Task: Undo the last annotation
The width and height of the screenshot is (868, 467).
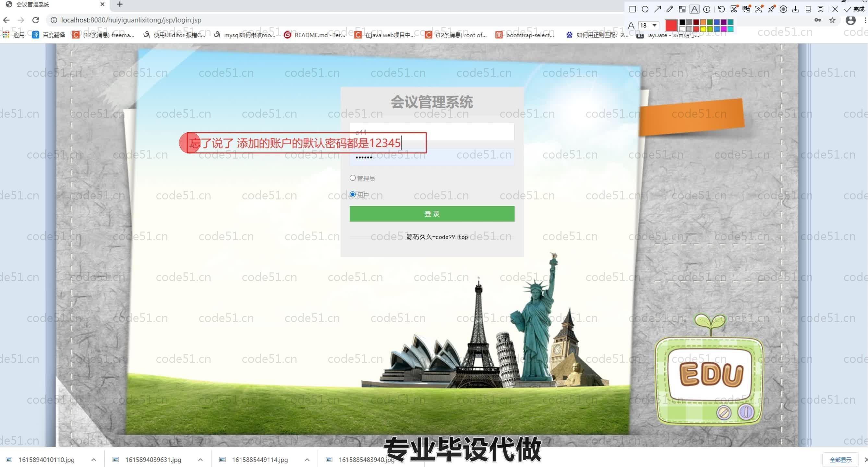Action: (x=721, y=9)
